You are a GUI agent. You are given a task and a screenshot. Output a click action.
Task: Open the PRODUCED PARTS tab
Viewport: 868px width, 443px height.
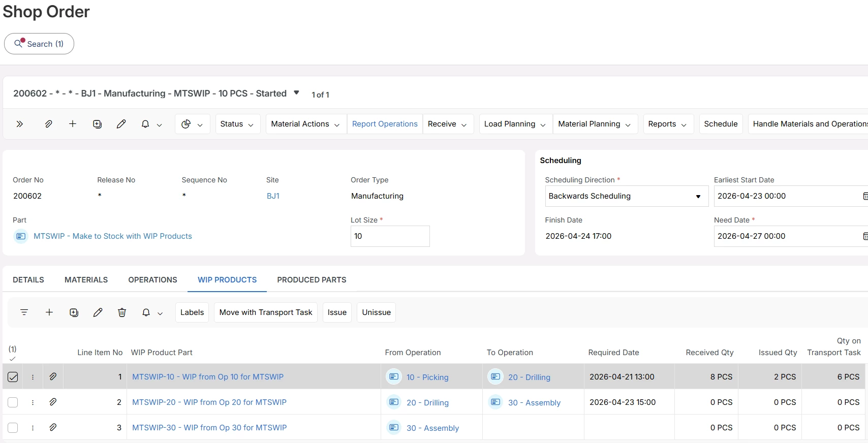312,280
